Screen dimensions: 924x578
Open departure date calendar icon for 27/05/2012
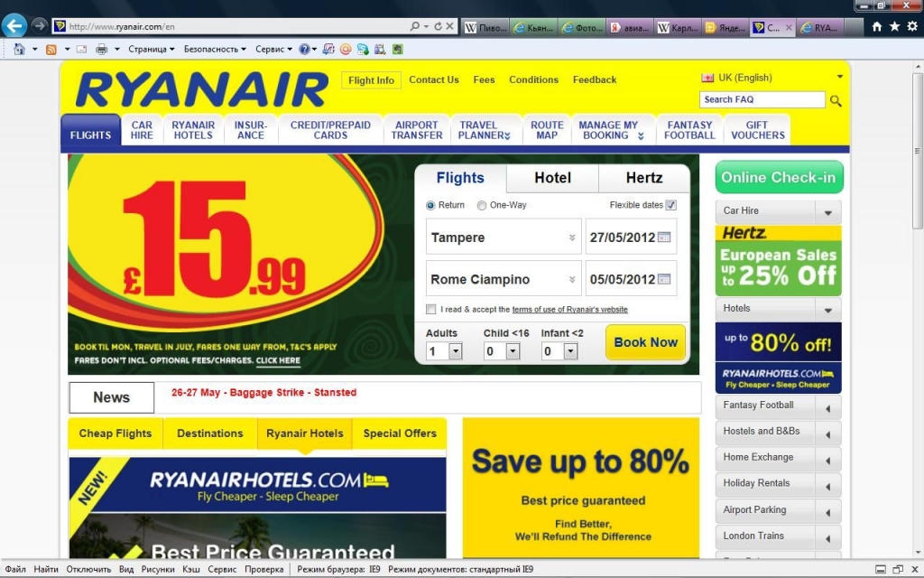pos(664,238)
